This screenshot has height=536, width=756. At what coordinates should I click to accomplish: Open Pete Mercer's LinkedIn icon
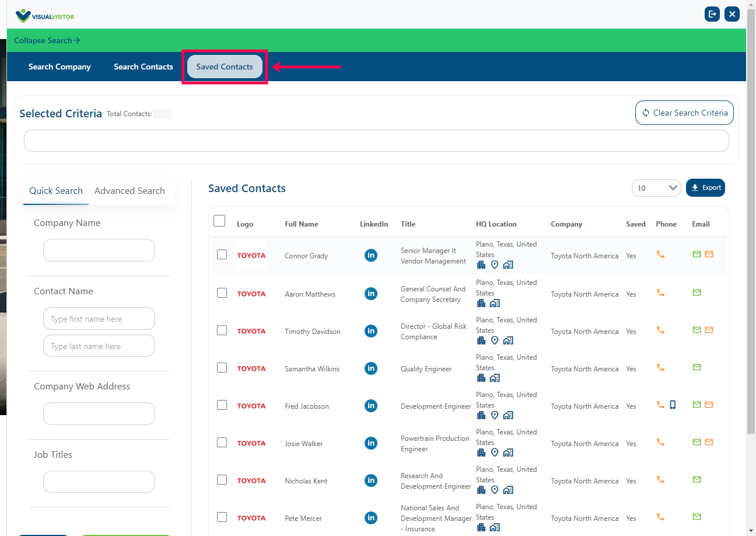[x=370, y=518]
